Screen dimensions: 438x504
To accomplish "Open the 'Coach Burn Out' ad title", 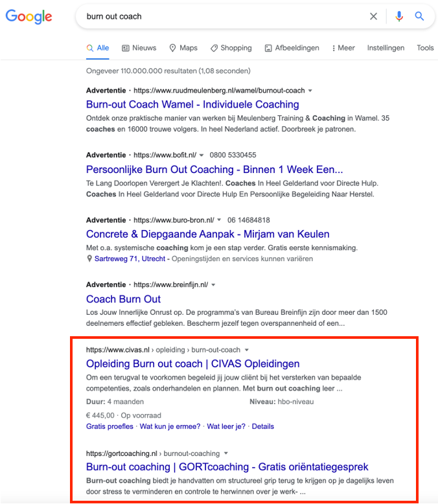I will point(123,299).
